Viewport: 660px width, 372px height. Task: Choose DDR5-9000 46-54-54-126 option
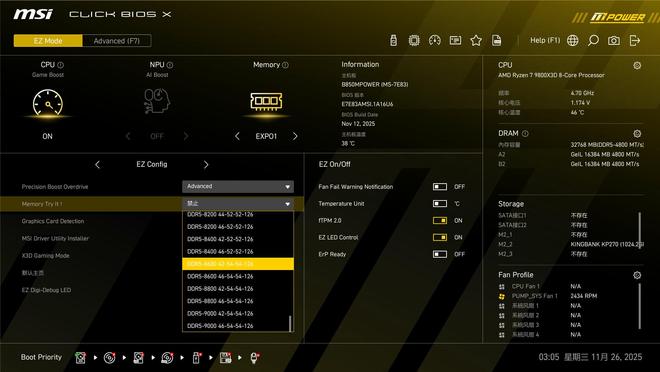click(x=238, y=326)
